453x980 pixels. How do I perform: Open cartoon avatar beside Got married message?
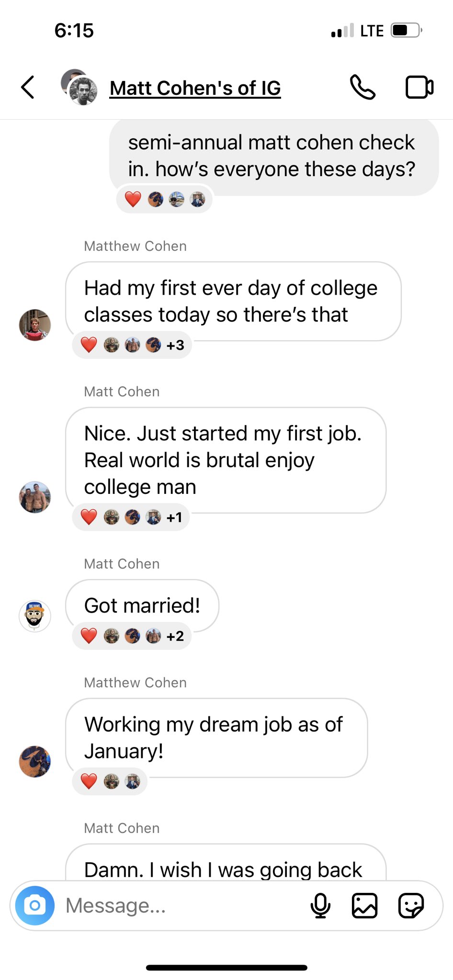coord(35,616)
